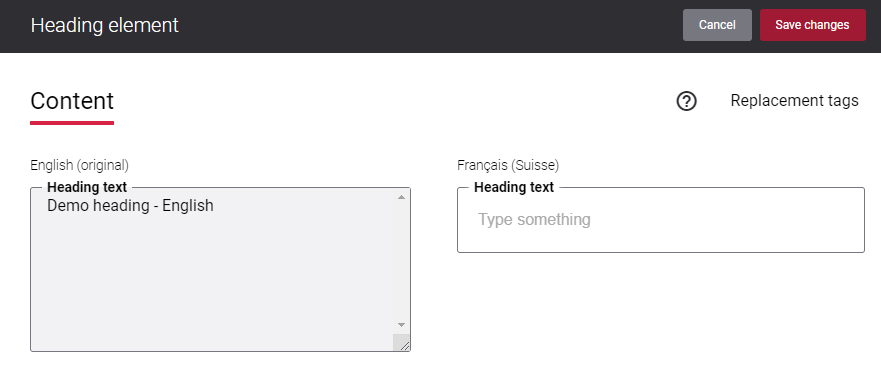Image resolution: width=881 pixels, height=373 pixels.
Task: Click empty gray area inside English textarea
Action: [214, 281]
